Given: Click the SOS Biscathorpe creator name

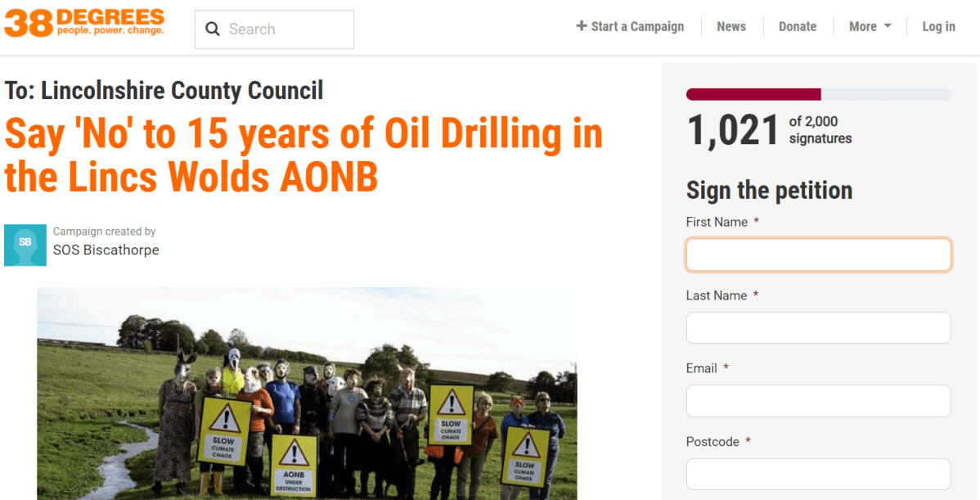Looking at the screenshot, I should point(106,250).
